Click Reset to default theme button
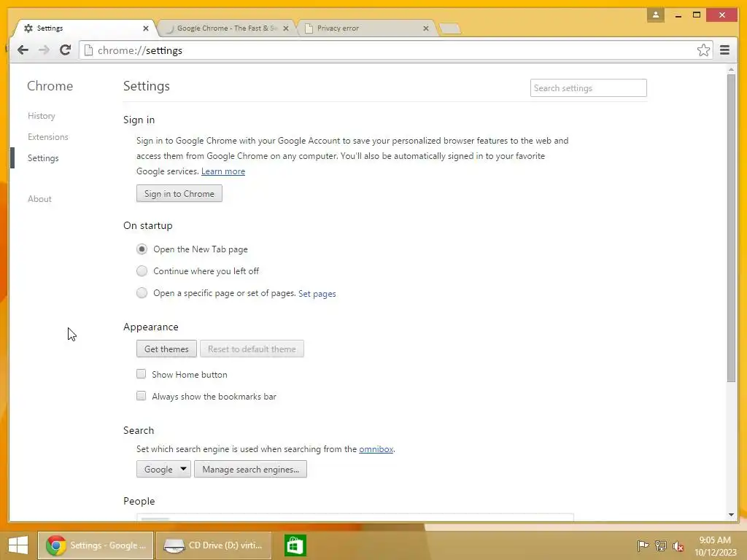 click(x=252, y=349)
